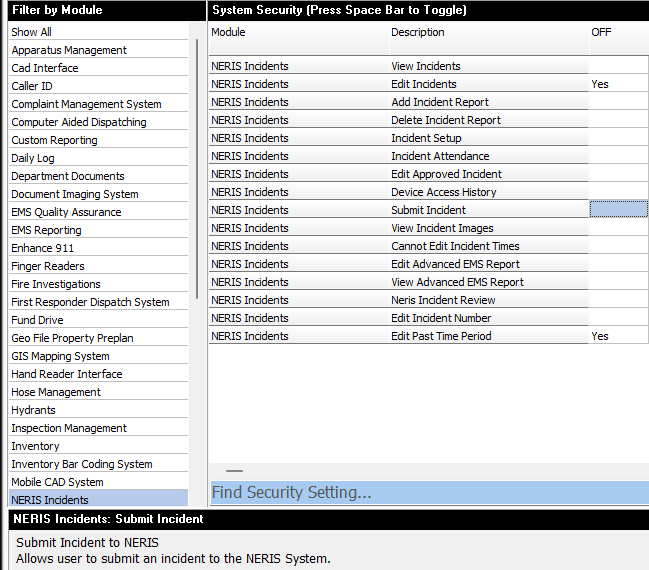Select Incident Attendance setting

coord(489,156)
